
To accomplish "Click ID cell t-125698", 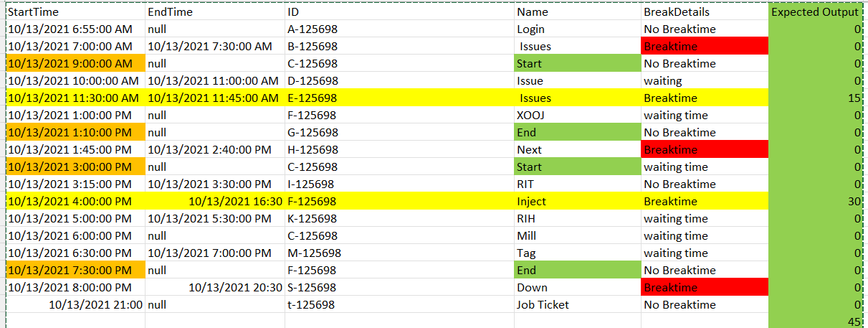I will (x=399, y=305).
